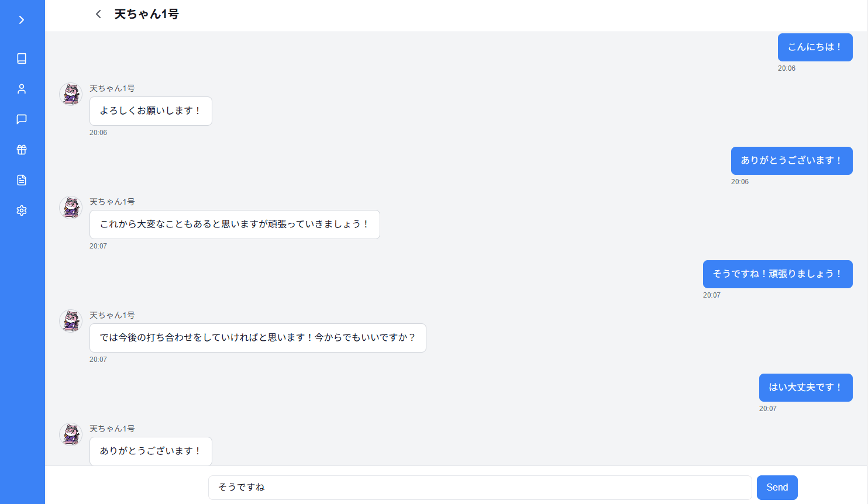Click the よろしくお願いします！ received message bubble
This screenshot has width=868, height=504.
(150, 111)
